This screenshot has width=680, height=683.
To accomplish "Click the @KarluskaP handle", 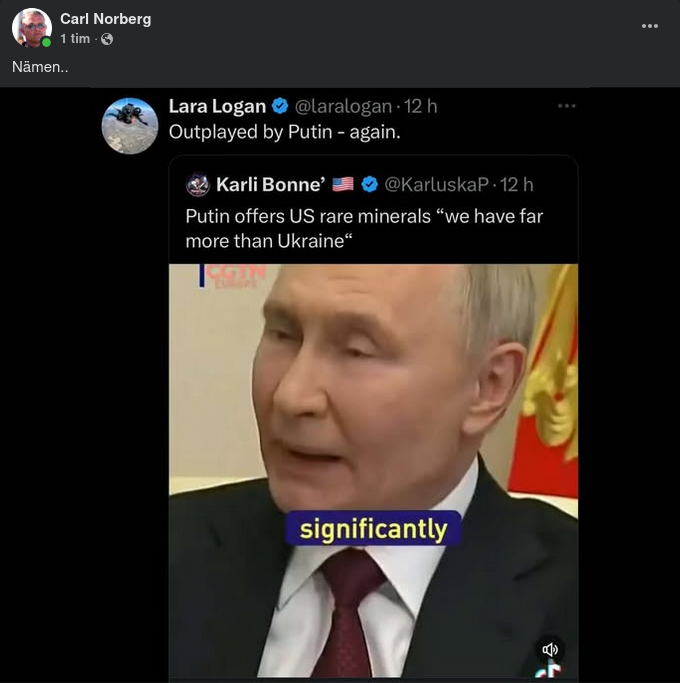I will point(437,184).
